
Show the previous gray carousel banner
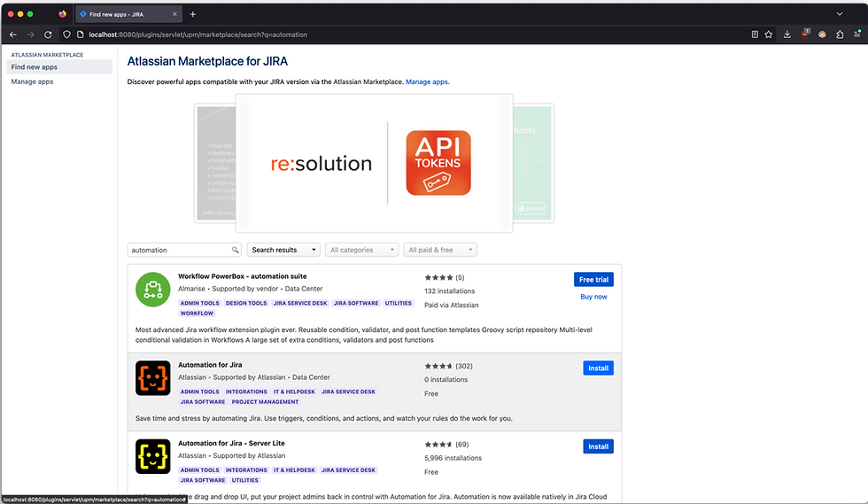click(x=215, y=163)
